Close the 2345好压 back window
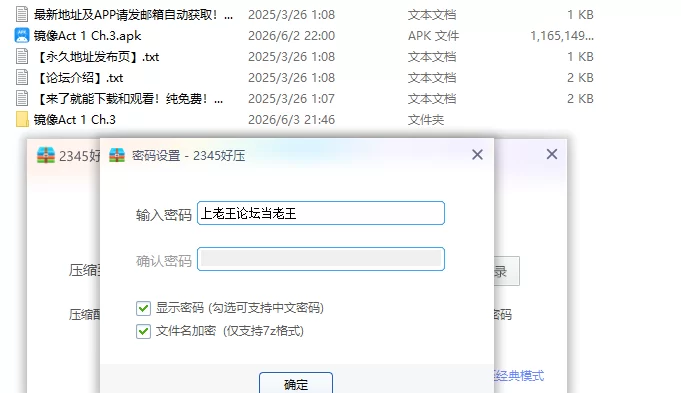The image size is (681, 393). 552,154
